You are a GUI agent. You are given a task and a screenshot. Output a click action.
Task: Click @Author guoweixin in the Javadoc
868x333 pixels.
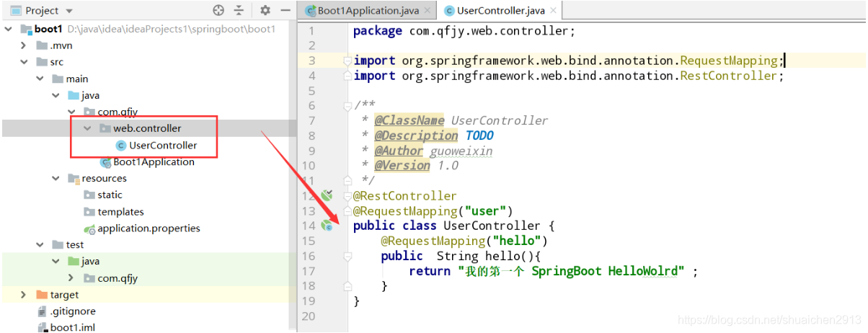click(x=433, y=151)
